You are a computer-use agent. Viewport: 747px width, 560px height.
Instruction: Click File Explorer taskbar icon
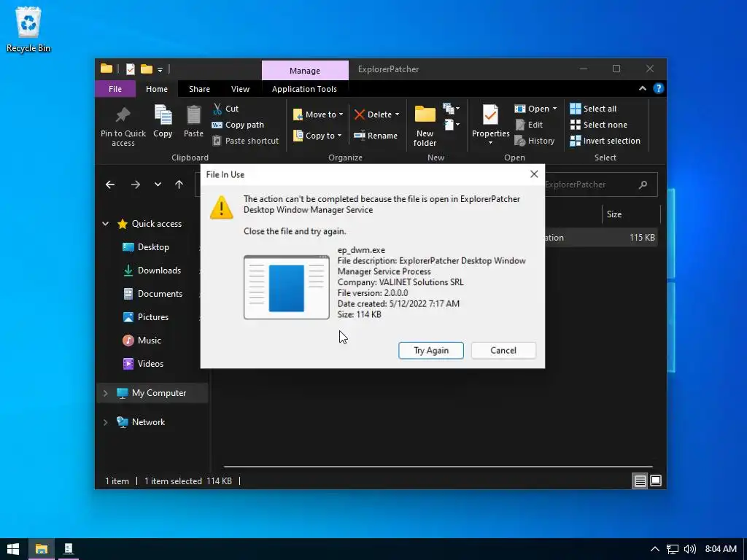click(x=42, y=549)
